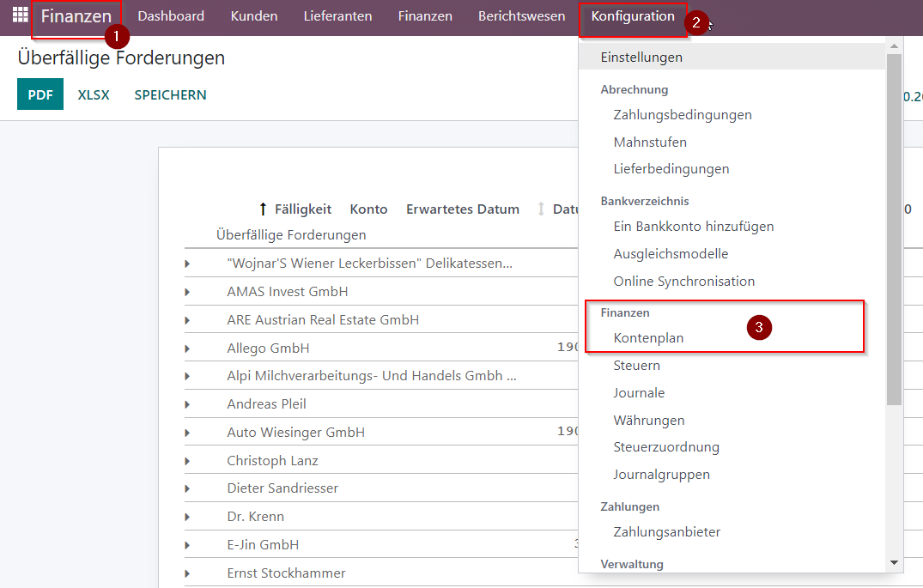Screen dimensions: 923x588
Task: Open the Berichtswesen menu
Action: point(521,16)
